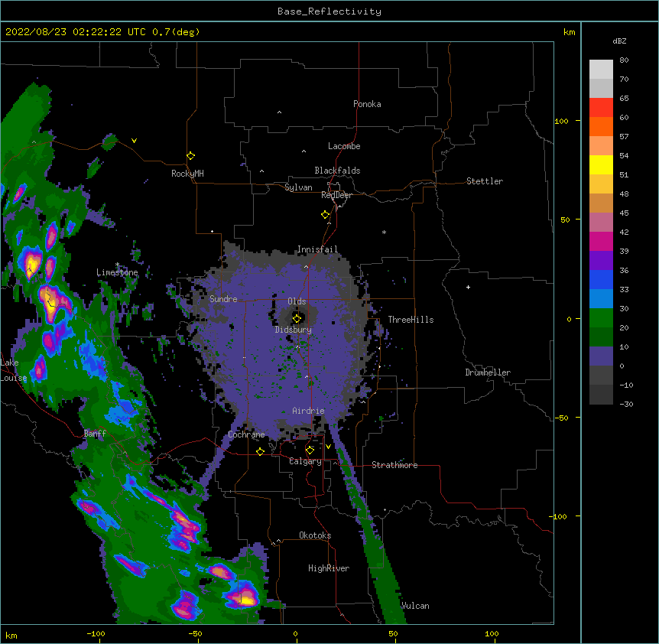Click the Calgary city label
The height and width of the screenshot is (644, 659).
(x=305, y=461)
